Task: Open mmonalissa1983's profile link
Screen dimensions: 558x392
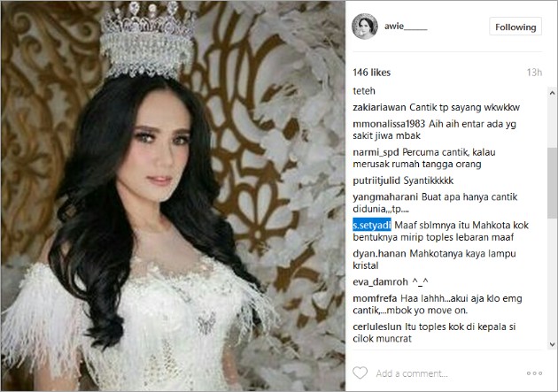Action: point(389,124)
